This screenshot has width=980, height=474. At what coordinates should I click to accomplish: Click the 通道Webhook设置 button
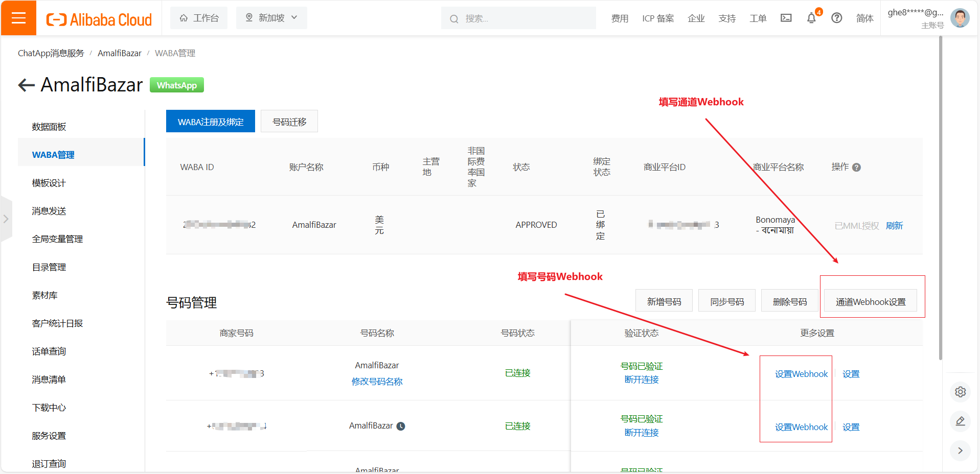tap(870, 301)
